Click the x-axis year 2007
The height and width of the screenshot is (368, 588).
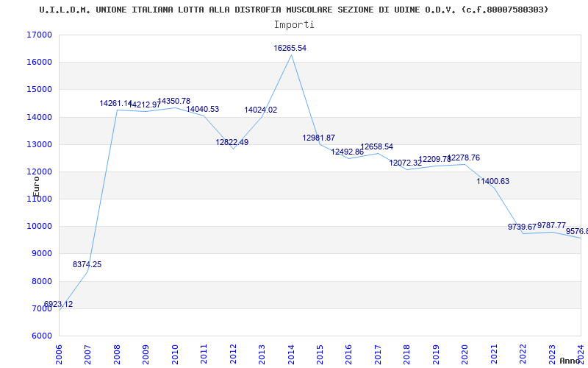coord(87,355)
